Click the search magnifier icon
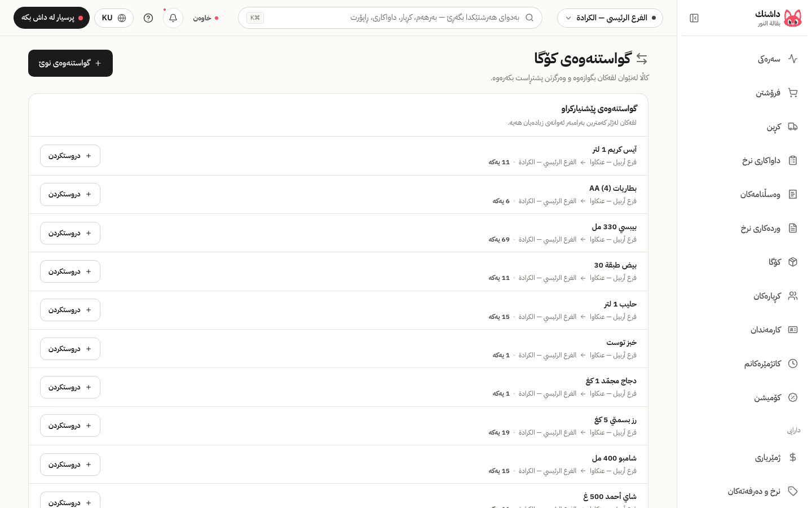This screenshot has width=812, height=508. [x=529, y=17]
